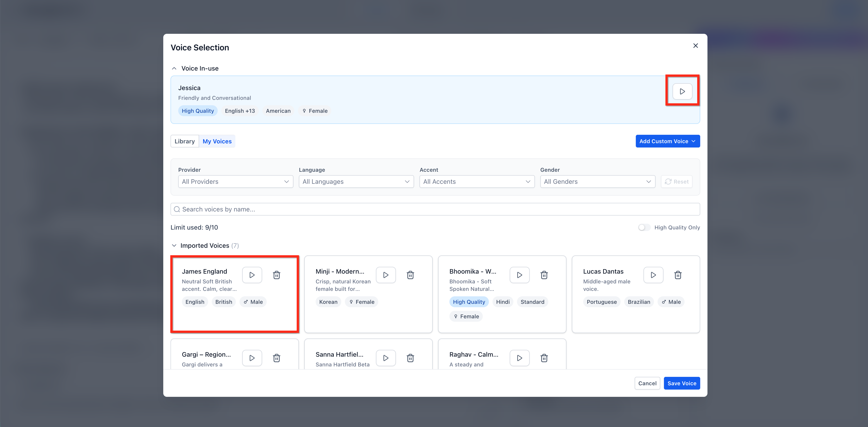Play Minji Korean voice sample
868x427 pixels.
386,275
